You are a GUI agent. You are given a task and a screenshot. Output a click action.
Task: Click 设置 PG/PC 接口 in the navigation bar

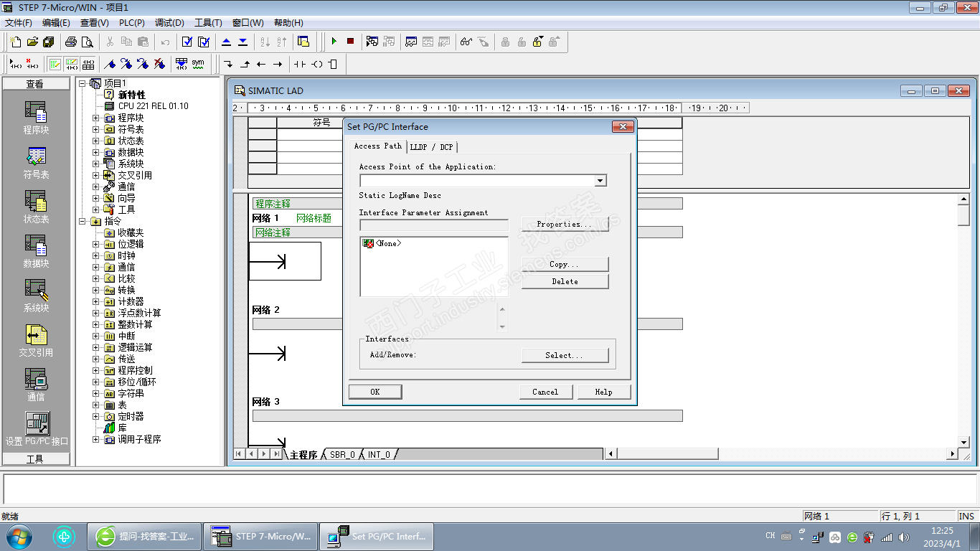click(37, 429)
